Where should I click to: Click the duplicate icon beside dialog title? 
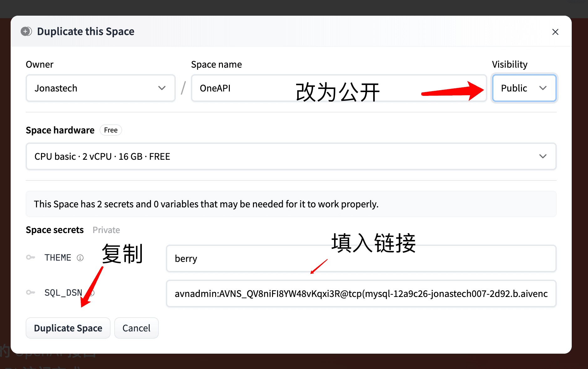pyautogui.click(x=26, y=31)
